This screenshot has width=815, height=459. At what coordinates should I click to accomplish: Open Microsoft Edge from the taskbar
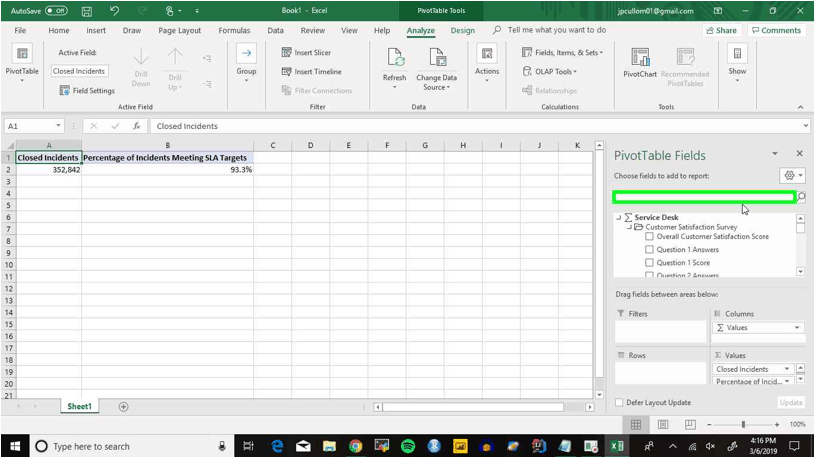click(x=277, y=446)
